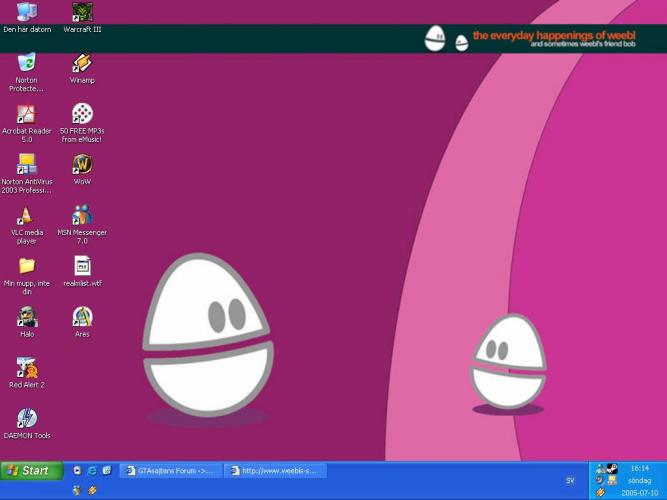The height and width of the screenshot is (500, 667).
Task: Open the DAEMON Tools shortcut
Action: 27,418
